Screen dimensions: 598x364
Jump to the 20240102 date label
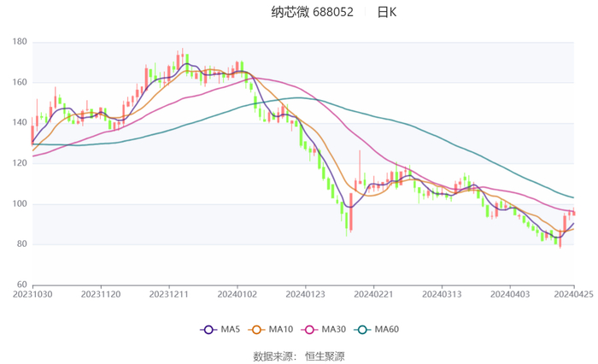click(237, 293)
